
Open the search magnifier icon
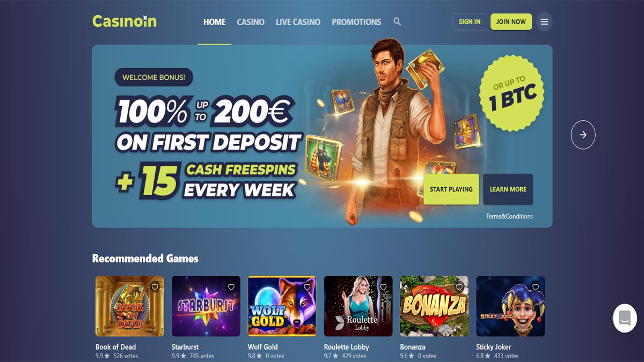(x=397, y=21)
